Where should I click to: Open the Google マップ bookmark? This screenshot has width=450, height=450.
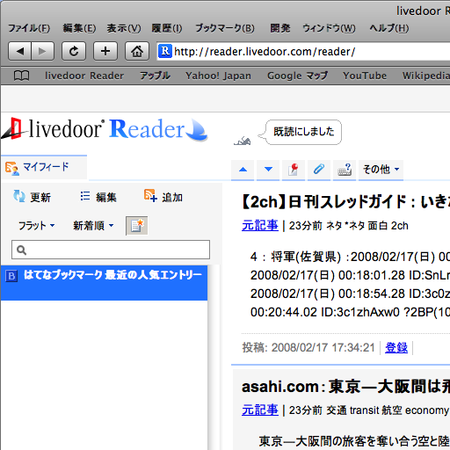point(297,76)
